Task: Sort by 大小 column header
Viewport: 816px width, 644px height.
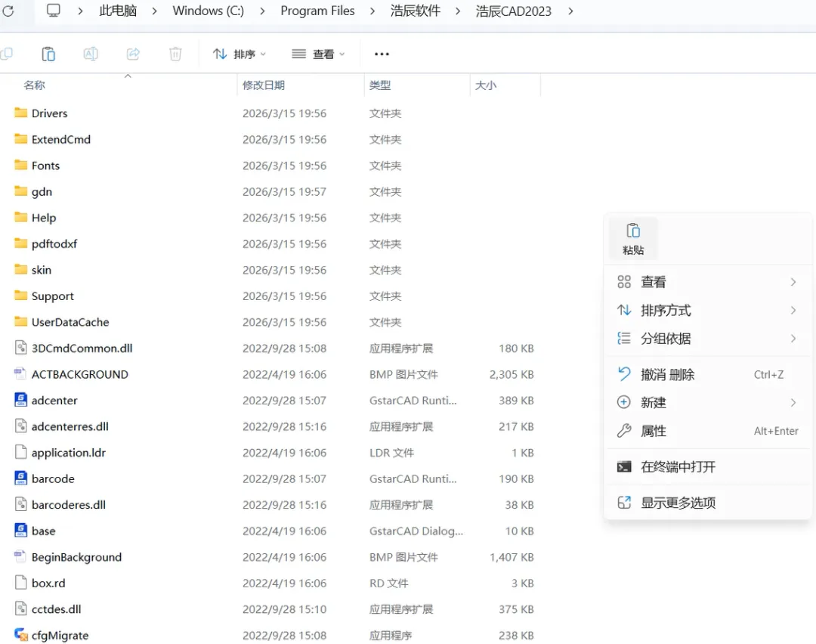Action: 486,85
